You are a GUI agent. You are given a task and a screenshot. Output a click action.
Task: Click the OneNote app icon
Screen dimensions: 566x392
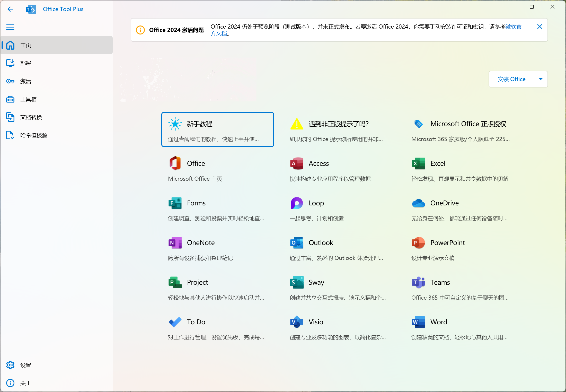tap(175, 242)
